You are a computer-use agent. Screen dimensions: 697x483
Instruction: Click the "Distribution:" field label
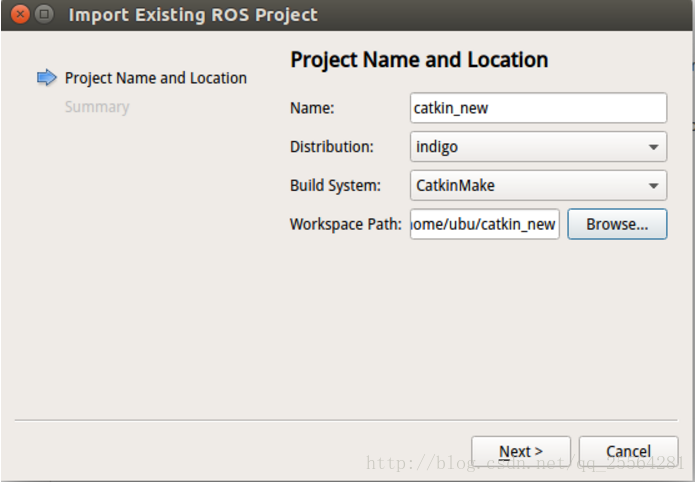[331, 147]
